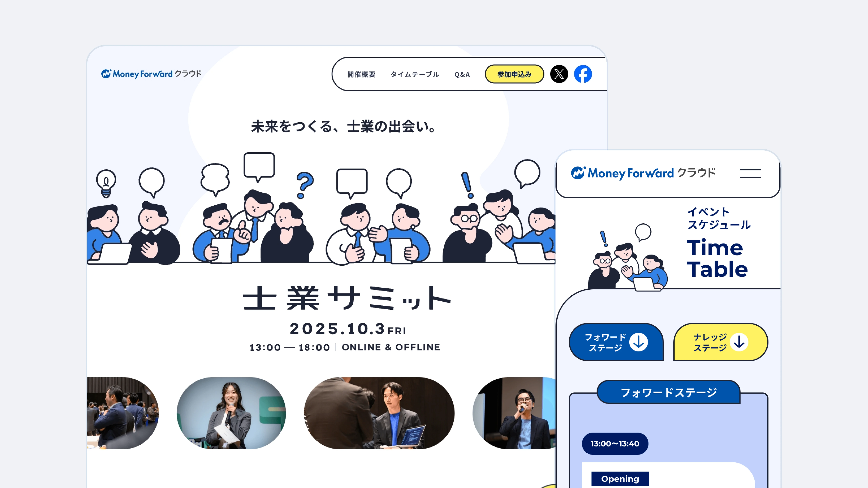Go to the Q&A menu item
The width and height of the screenshot is (868, 488).
click(x=462, y=74)
